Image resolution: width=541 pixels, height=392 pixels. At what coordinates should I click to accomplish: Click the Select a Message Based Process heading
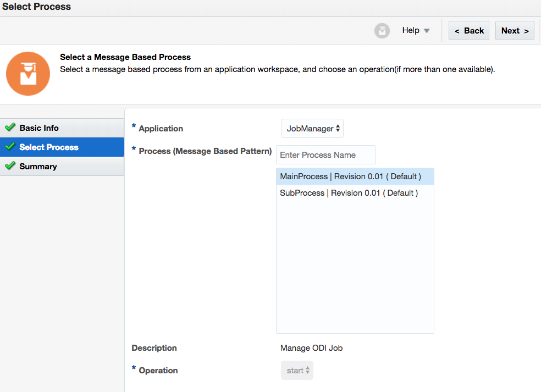pos(125,57)
